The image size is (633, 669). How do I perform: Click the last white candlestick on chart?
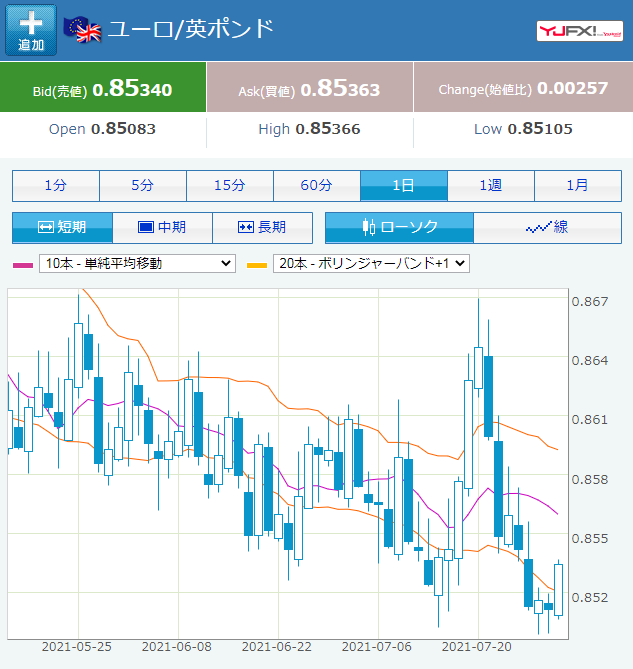tap(558, 590)
